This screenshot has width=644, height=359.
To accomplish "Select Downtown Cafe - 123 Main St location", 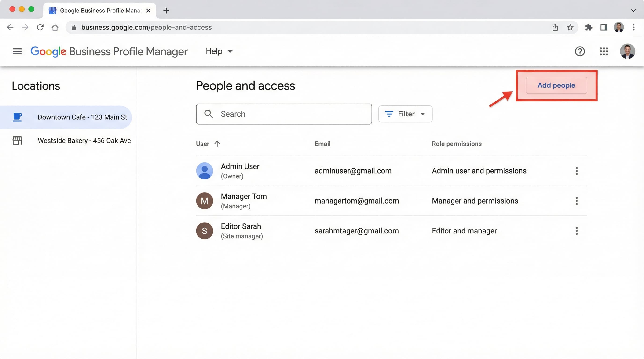I will coord(66,117).
